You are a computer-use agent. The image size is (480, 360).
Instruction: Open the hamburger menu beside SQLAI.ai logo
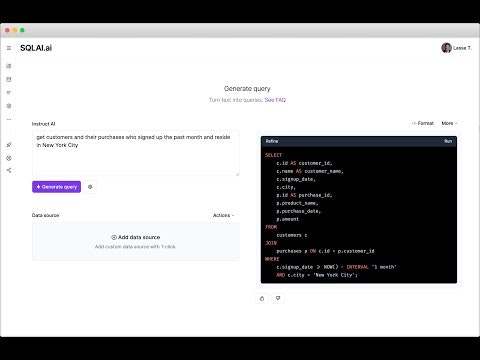tap(9, 48)
